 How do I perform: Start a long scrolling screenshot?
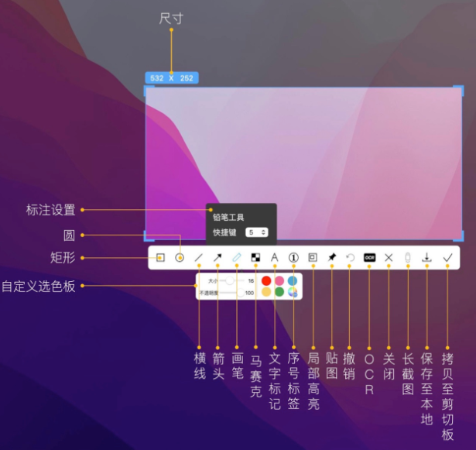[x=408, y=258]
